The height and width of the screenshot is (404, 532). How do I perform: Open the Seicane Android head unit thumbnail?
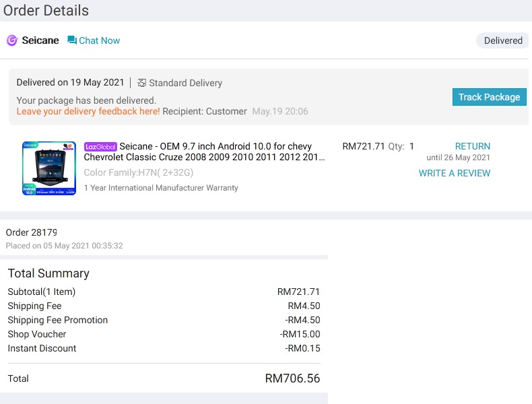[49, 168]
